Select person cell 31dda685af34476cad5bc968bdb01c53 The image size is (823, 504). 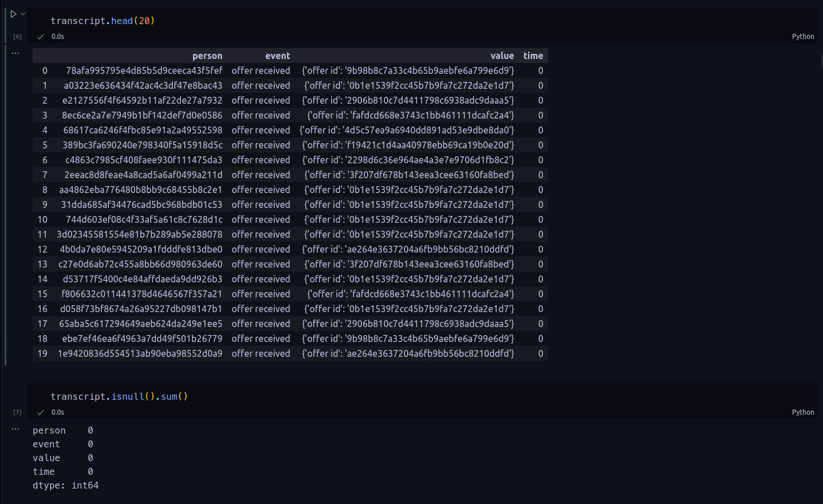(141, 204)
